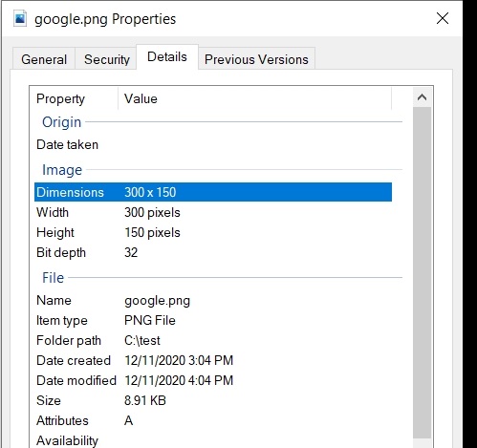
Task: Select the highlighted Dimensions row
Action: (213, 192)
